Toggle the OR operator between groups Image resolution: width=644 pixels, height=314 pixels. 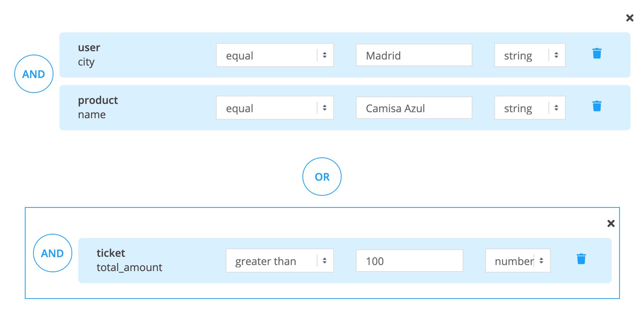[322, 177]
